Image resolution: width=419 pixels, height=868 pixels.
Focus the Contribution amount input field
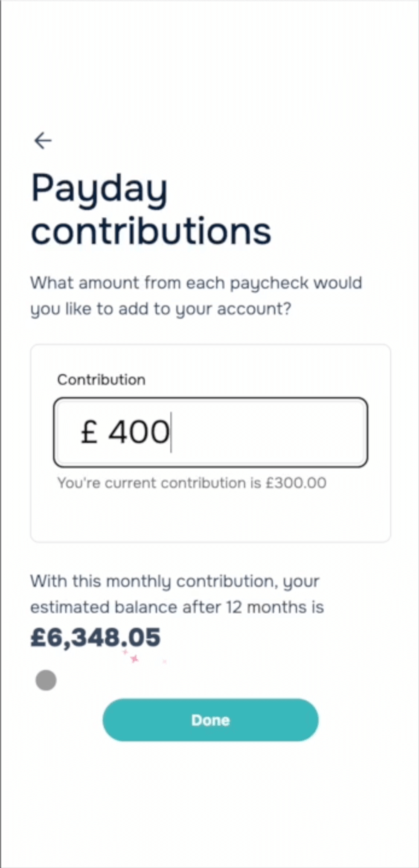click(x=210, y=432)
